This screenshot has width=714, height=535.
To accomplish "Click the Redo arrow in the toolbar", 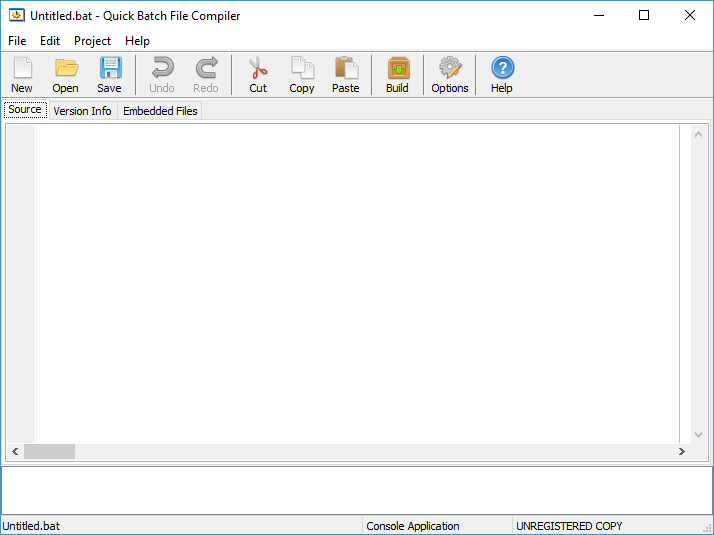I will click(206, 75).
